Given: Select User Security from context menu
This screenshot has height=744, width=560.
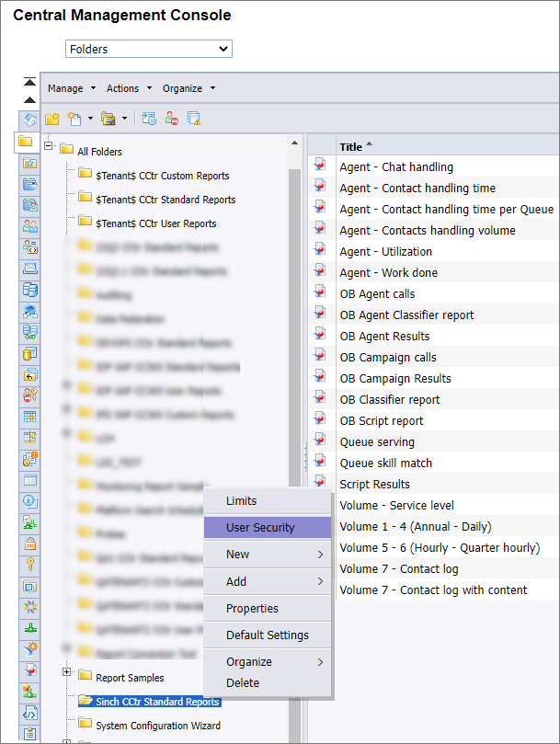Looking at the screenshot, I should (260, 528).
